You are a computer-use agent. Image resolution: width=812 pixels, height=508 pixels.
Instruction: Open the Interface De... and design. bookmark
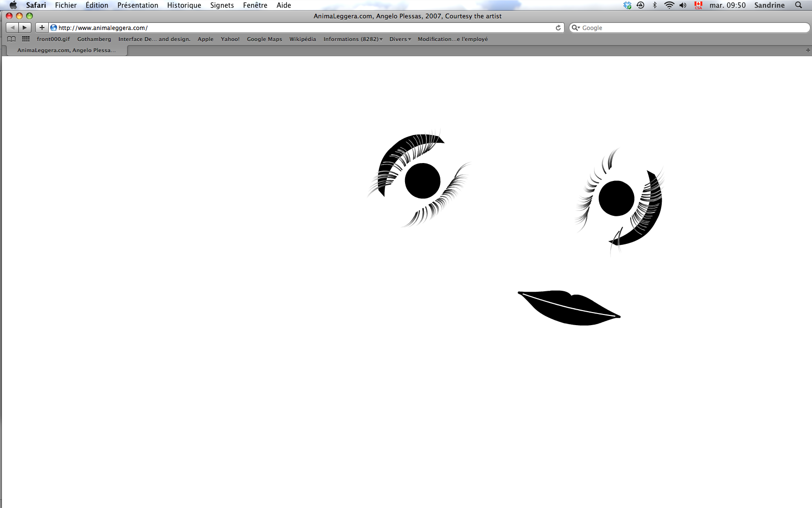[x=154, y=39]
